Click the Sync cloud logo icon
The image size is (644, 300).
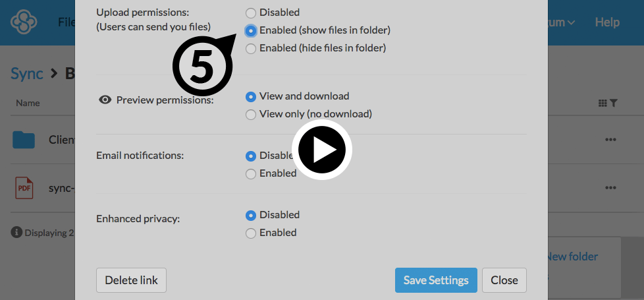coord(24,22)
